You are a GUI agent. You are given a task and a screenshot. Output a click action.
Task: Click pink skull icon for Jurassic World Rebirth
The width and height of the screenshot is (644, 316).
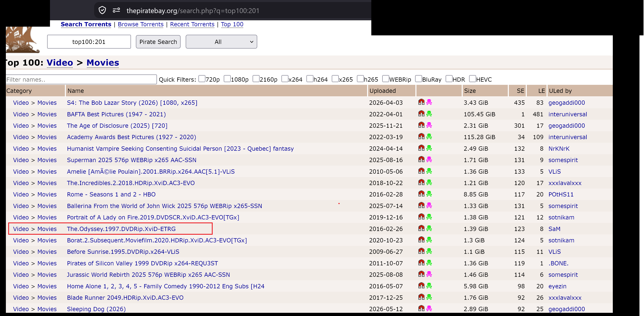[x=429, y=274]
